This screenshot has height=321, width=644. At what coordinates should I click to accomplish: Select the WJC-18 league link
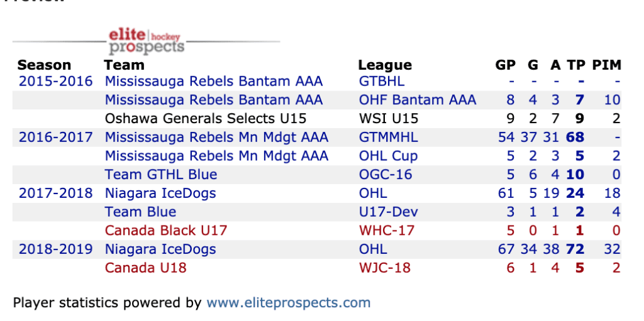[384, 268]
